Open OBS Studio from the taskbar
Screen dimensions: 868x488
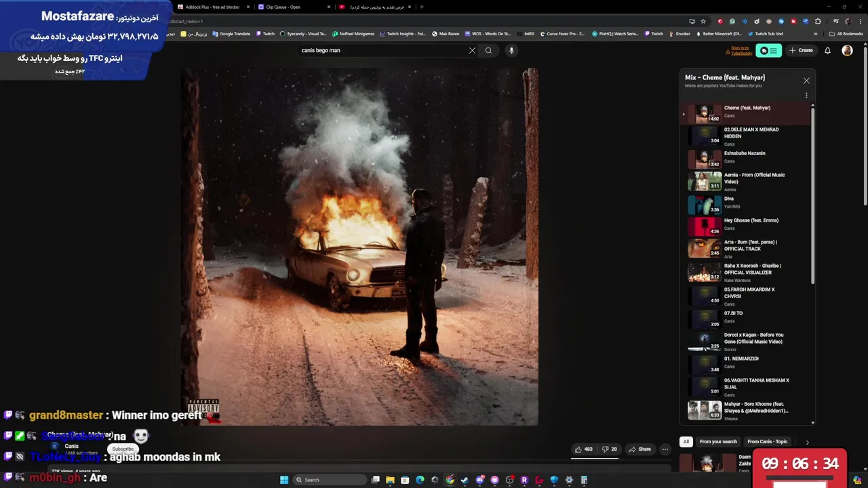tap(509, 480)
